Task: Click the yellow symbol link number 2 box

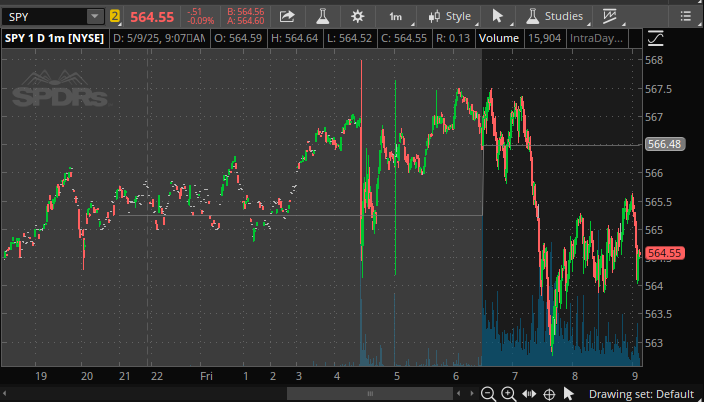Action: [115, 17]
